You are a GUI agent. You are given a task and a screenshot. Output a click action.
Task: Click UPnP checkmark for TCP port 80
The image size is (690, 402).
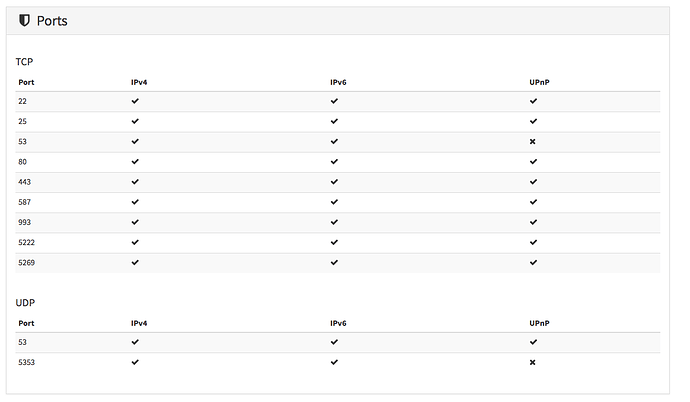point(533,161)
